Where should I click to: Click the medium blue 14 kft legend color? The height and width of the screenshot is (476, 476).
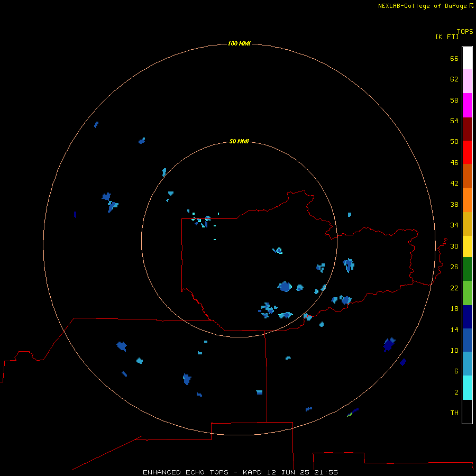[x=467, y=340]
